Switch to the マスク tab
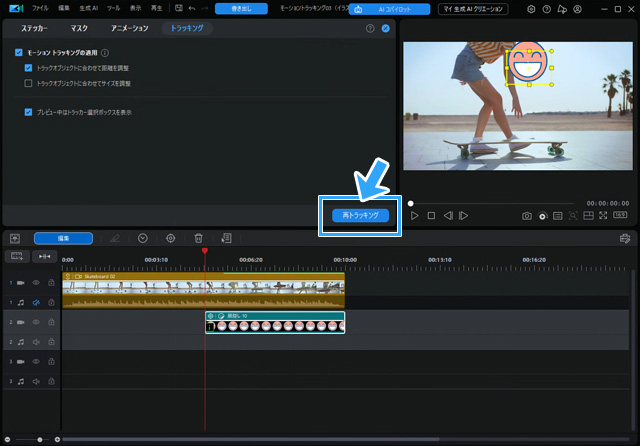Viewport: 640px width, 446px height. click(79, 28)
